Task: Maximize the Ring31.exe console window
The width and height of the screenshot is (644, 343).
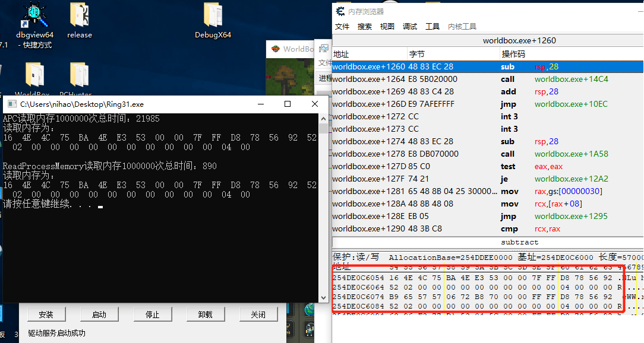Action: point(288,104)
